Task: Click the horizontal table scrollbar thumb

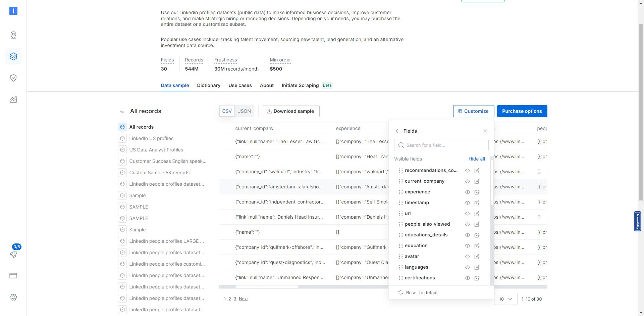Action: pos(267,287)
